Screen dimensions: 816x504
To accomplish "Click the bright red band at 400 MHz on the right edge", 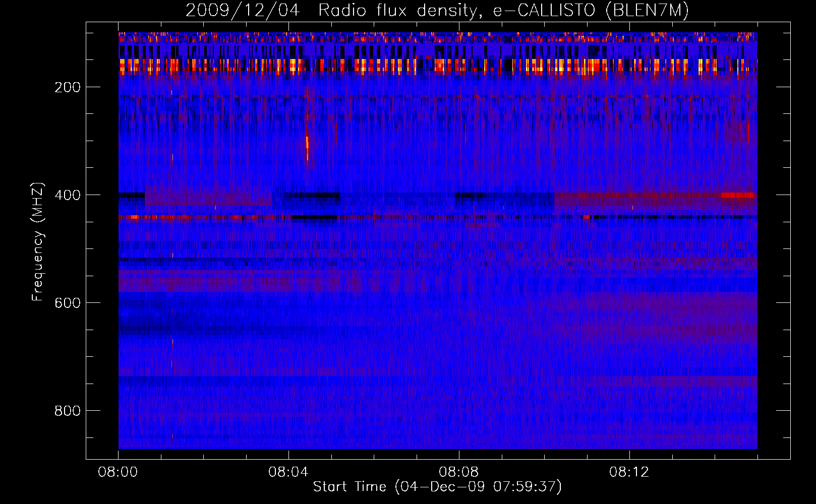I will 737,195.
